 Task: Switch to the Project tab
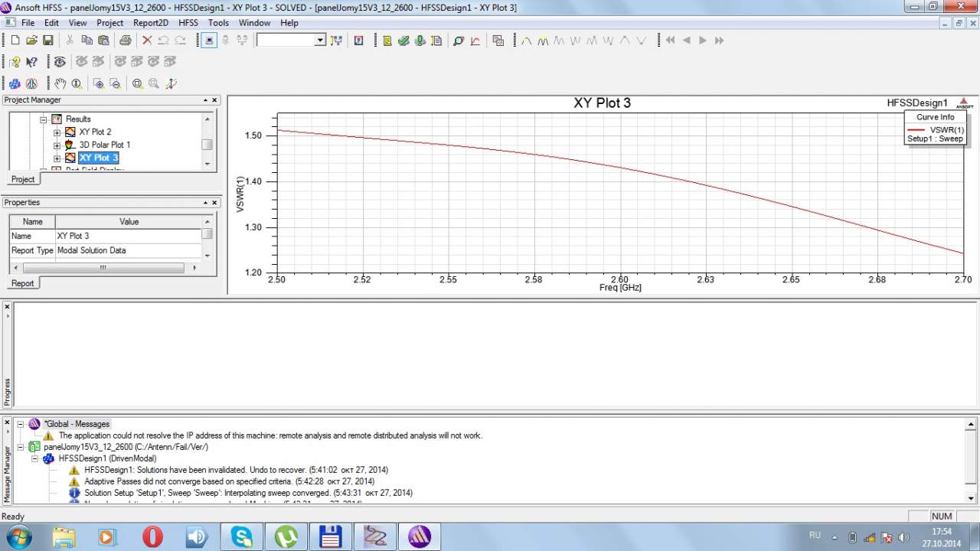click(22, 179)
